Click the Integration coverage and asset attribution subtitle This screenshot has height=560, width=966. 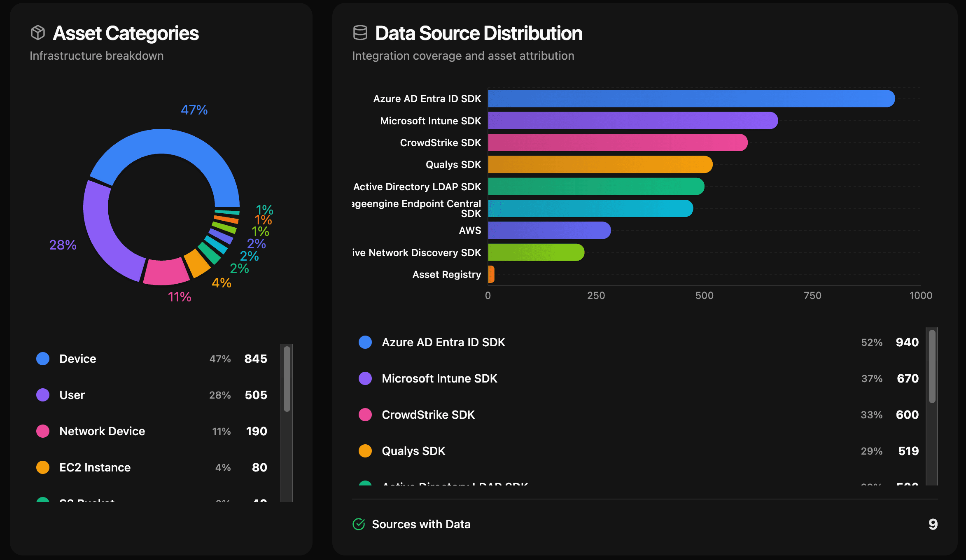tap(463, 56)
